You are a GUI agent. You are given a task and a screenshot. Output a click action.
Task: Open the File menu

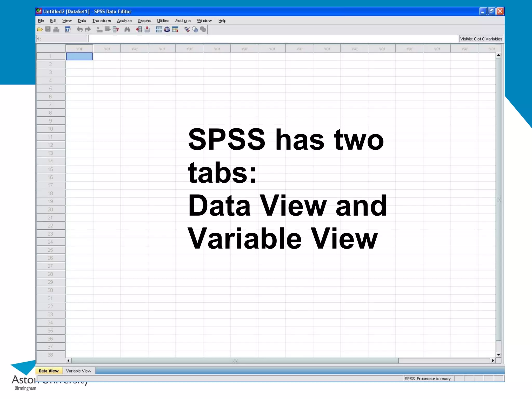pos(41,21)
